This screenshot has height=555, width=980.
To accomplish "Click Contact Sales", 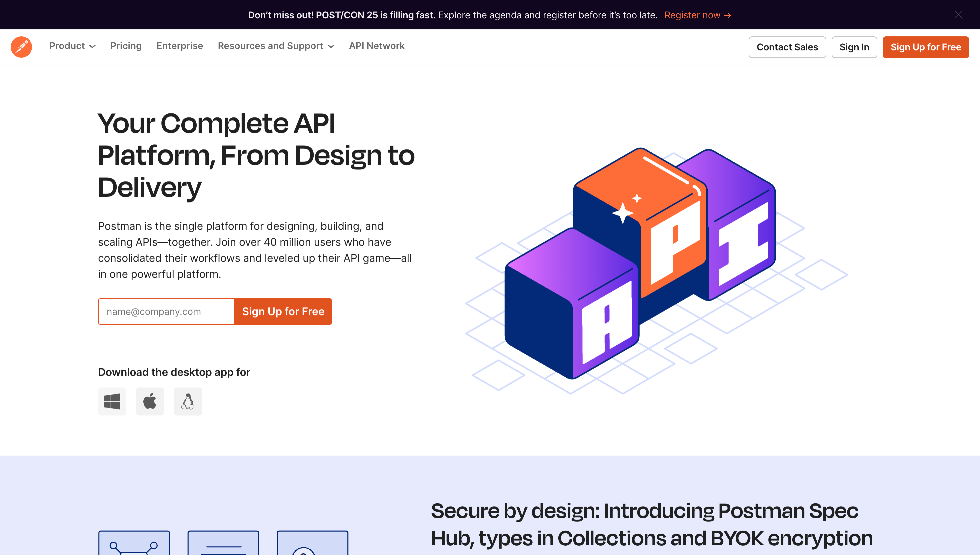I will (787, 47).
